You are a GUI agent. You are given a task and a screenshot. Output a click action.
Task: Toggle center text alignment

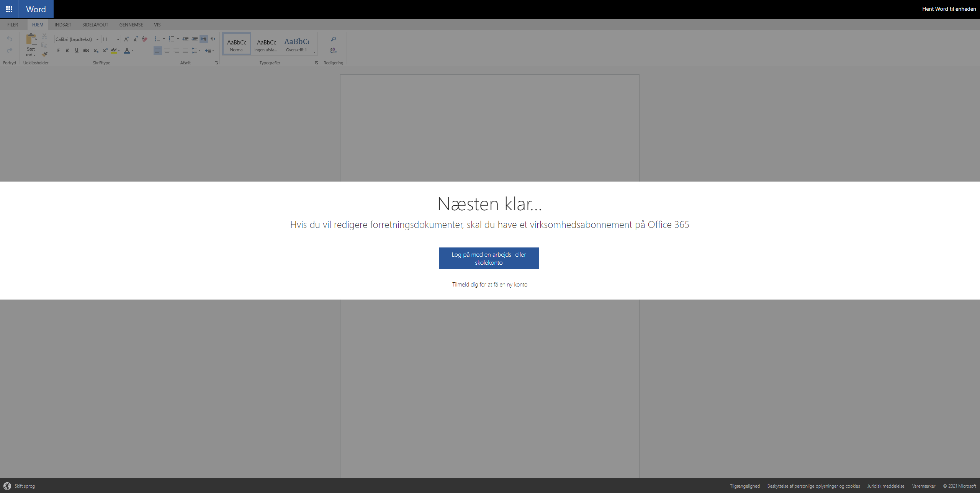(167, 51)
